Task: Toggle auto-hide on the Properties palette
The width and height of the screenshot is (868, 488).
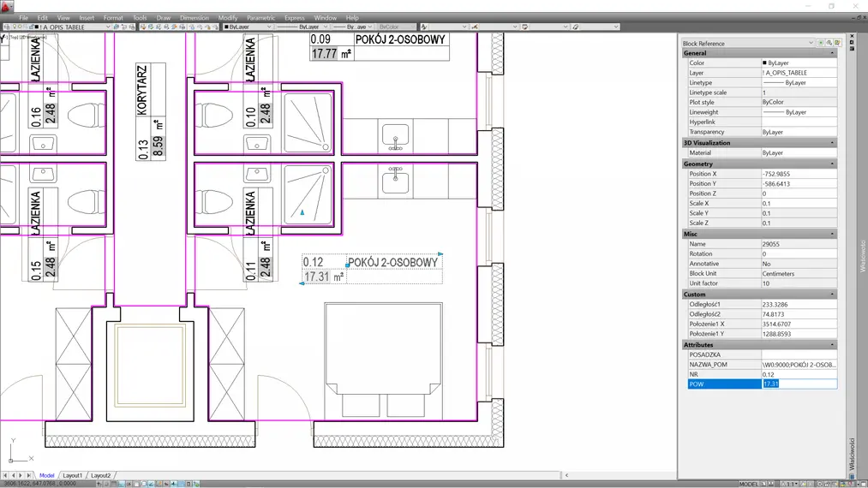Action: [852, 43]
